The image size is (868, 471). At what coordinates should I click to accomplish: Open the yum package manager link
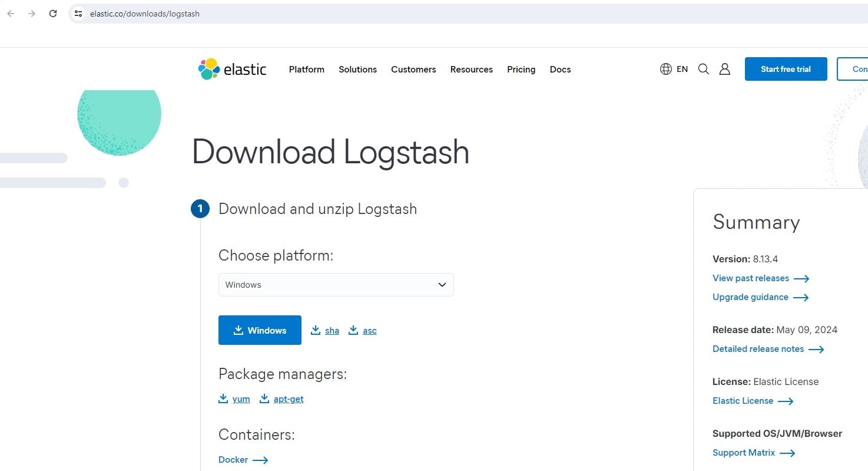[x=241, y=399]
